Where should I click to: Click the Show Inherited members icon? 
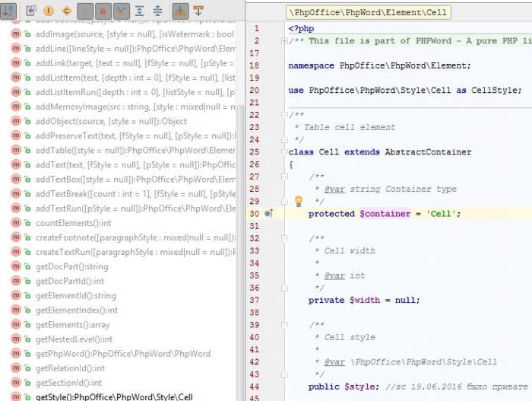coord(31,11)
